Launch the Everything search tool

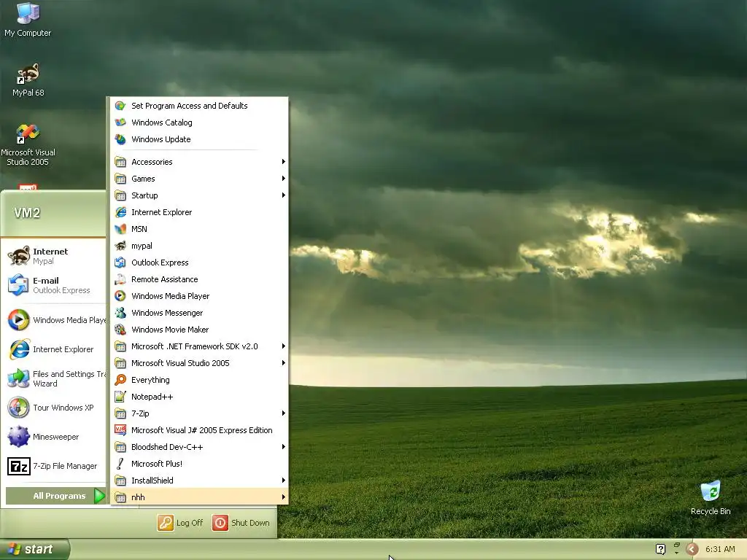coord(200,379)
